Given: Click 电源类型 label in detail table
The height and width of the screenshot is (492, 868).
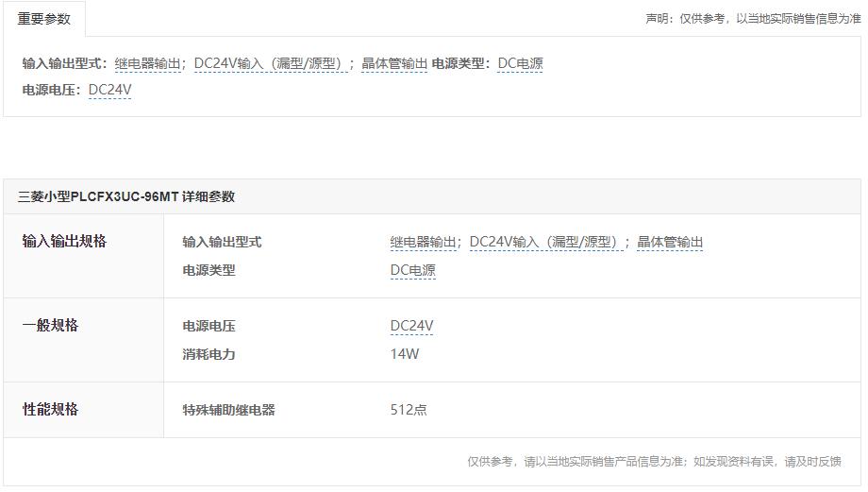Looking at the screenshot, I should pyautogui.click(x=209, y=270).
